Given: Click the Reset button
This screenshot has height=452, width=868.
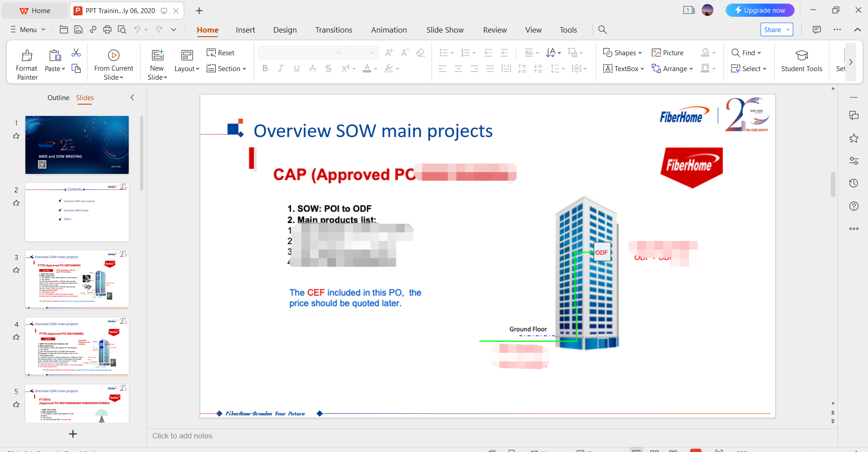Looking at the screenshot, I should (221, 53).
